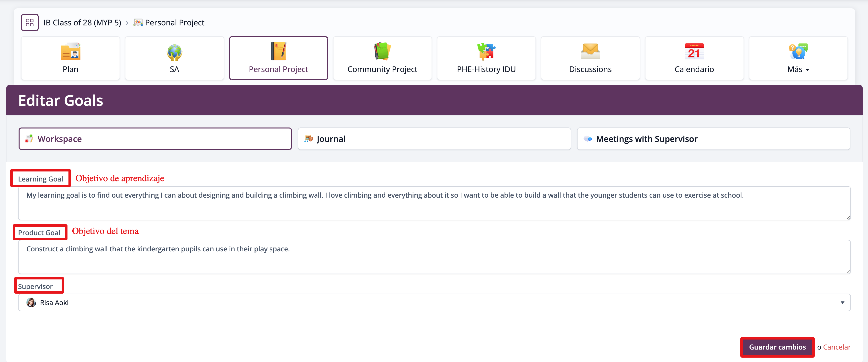This screenshot has width=868, height=362.
Task: Click Guardar cambios button
Action: pyautogui.click(x=777, y=347)
